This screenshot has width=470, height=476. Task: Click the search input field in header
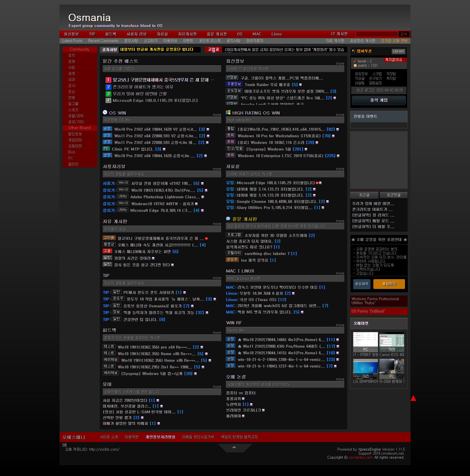(377, 34)
